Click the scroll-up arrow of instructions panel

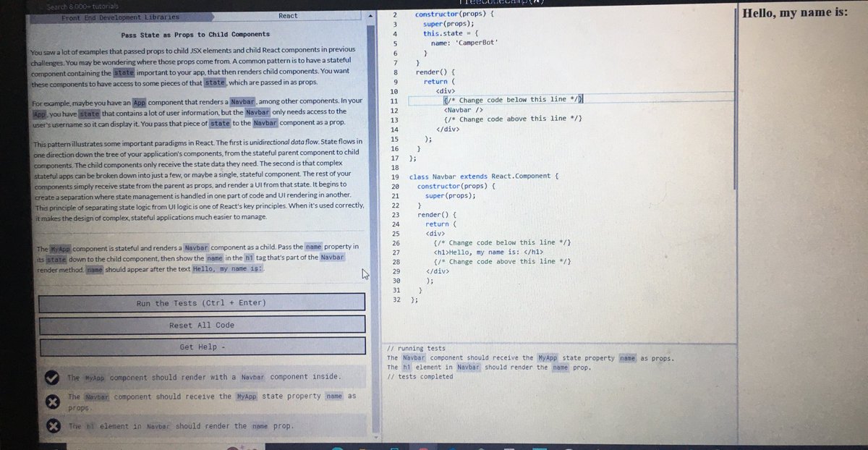tap(372, 16)
